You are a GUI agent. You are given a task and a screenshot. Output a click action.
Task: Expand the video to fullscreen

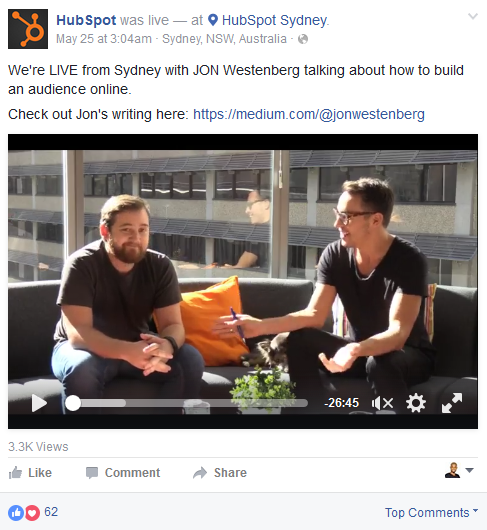click(452, 403)
